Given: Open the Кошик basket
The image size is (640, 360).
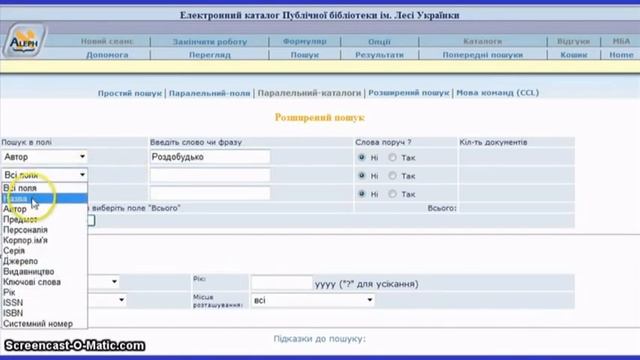Looking at the screenshot, I should click(x=573, y=55).
